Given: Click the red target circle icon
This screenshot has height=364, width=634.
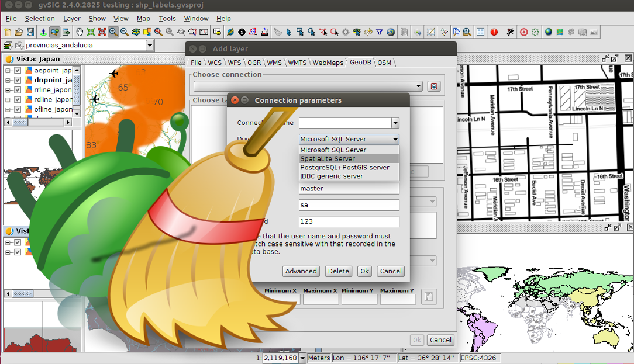Looking at the screenshot, I should click(523, 32).
